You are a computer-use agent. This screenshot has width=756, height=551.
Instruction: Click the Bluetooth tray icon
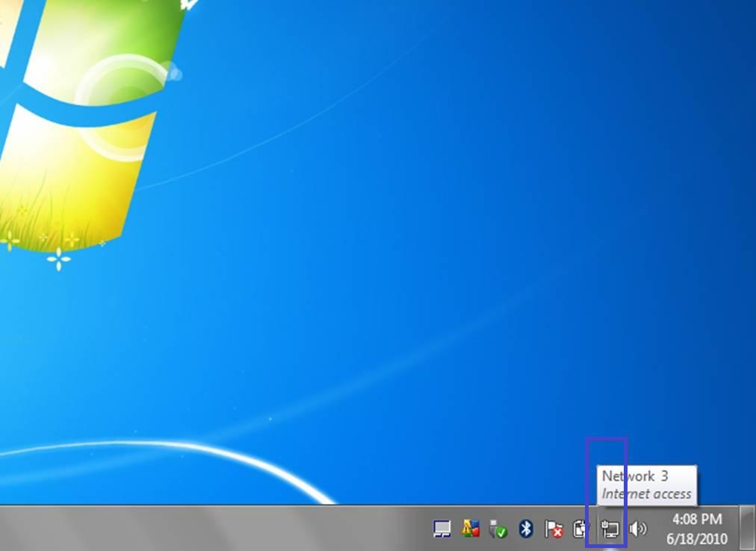click(525, 529)
